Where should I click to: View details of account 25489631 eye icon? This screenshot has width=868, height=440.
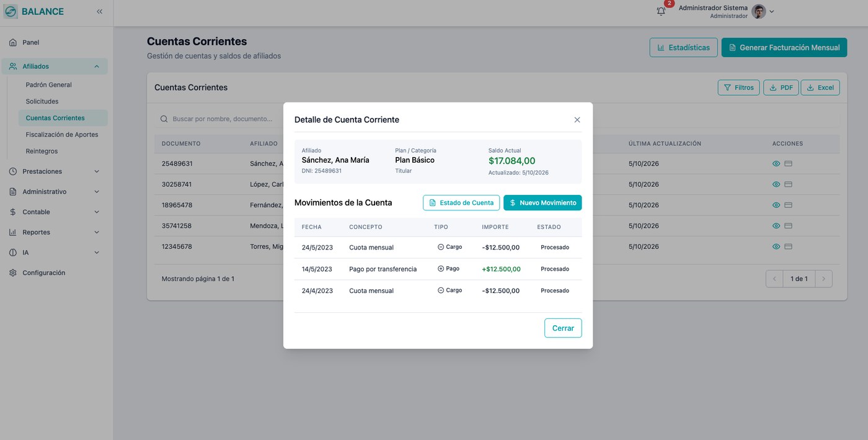776,164
